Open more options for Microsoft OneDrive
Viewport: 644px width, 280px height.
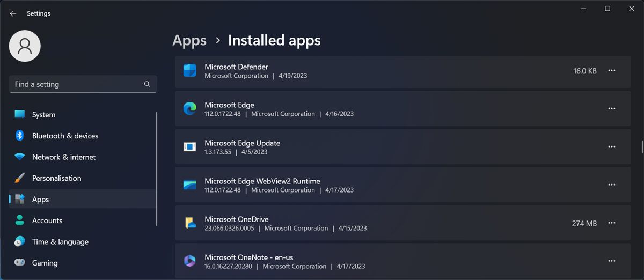tap(611, 223)
